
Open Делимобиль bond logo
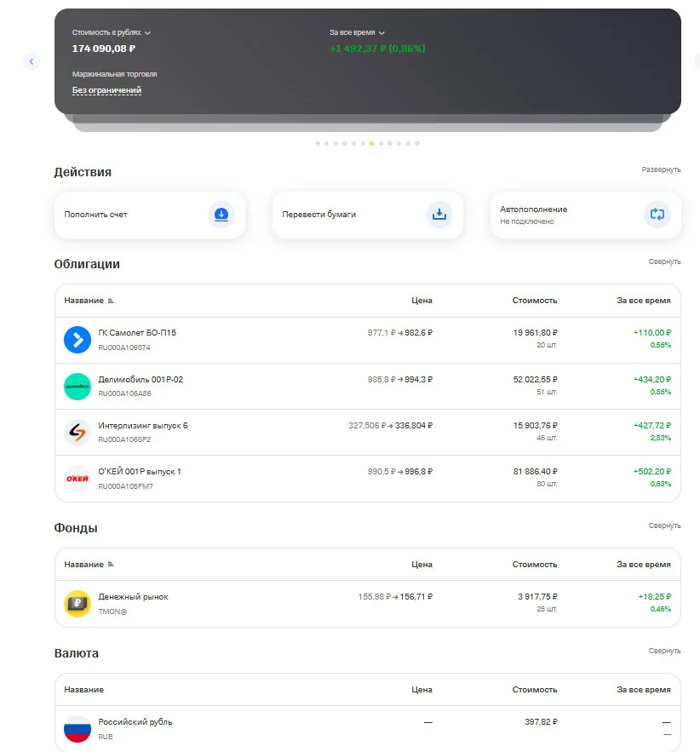tap(77, 386)
